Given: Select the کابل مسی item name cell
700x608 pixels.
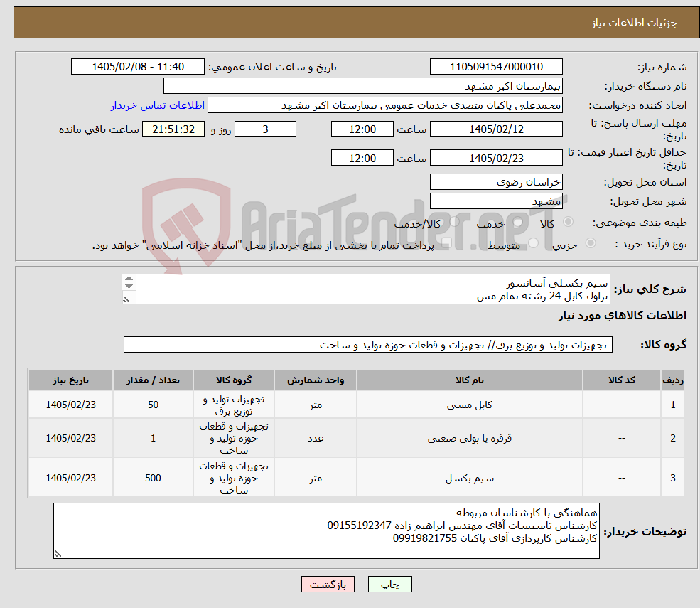Looking at the screenshot, I should (x=469, y=405).
